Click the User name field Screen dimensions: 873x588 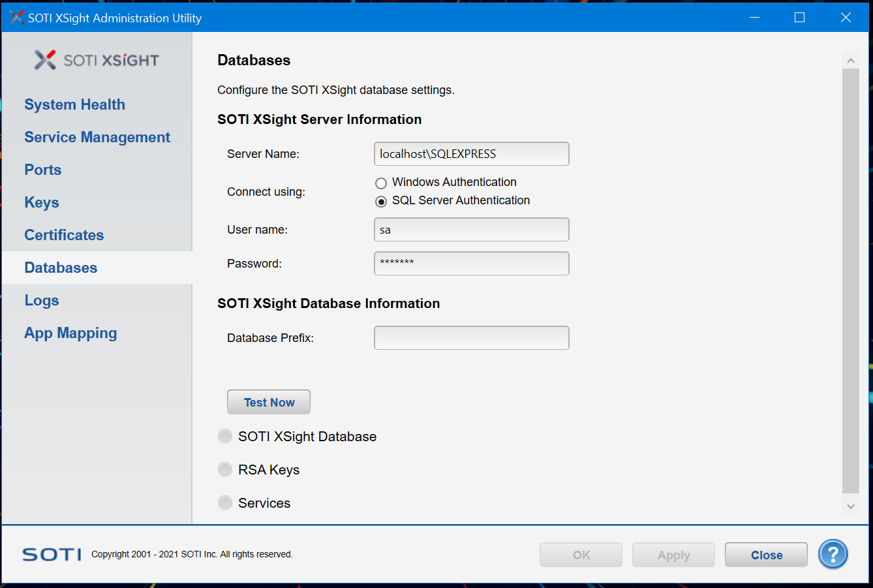[472, 230]
